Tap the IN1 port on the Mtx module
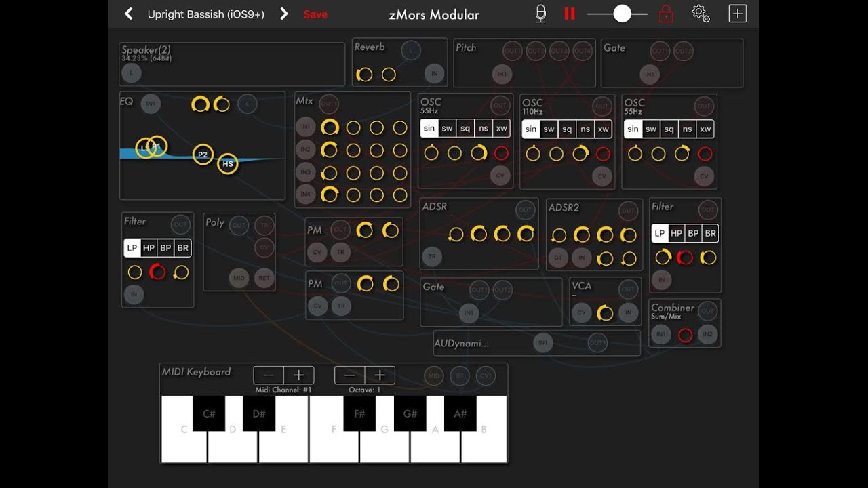This screenshot has height=488, width=868. 306,127
